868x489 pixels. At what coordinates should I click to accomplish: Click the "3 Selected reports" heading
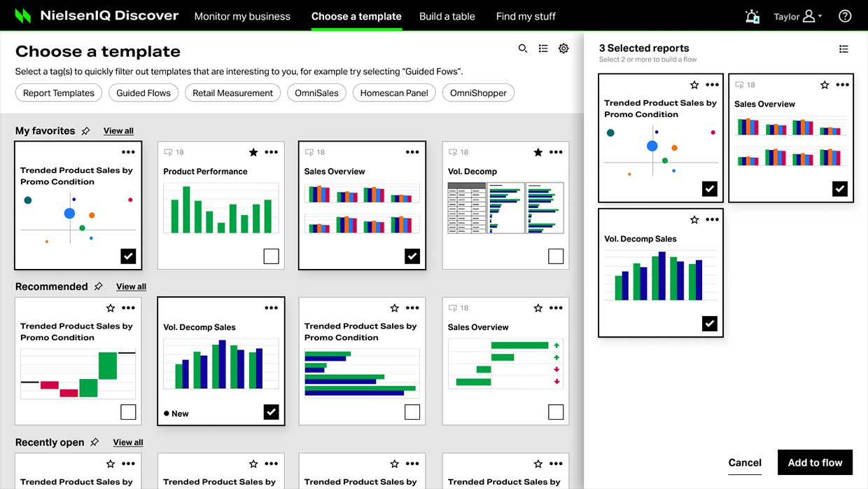coord(644,48)
